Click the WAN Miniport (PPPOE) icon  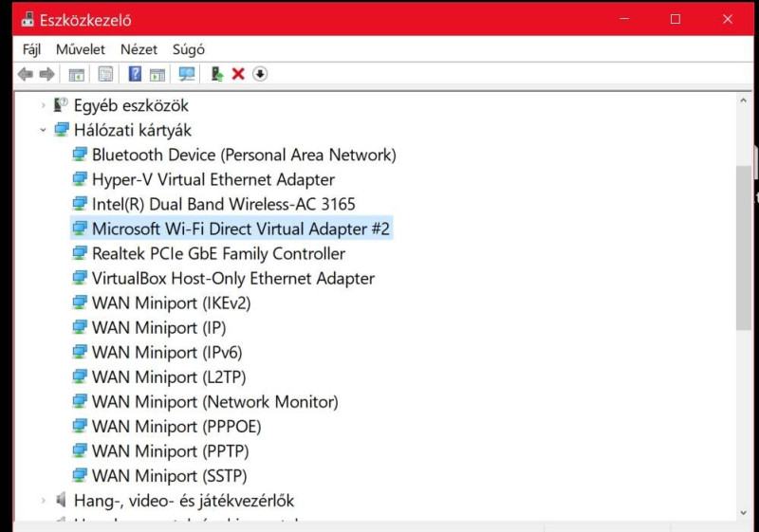click(x=80, y=426)
